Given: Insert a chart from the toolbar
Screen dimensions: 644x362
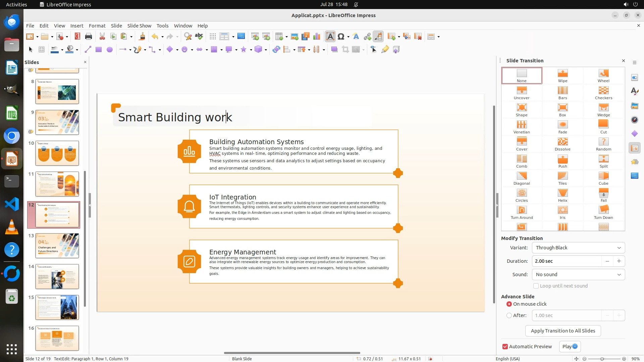Looking at the screenshot, I should click(316, 37).
